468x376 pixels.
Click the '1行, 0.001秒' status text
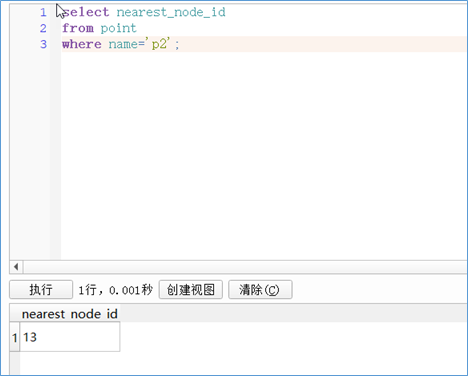[x=115, y=290]
